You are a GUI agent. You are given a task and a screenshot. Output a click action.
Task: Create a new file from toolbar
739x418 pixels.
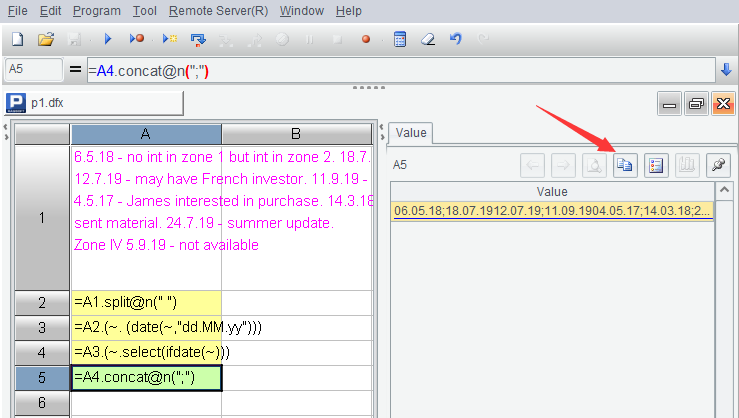[x=17, y=39]
